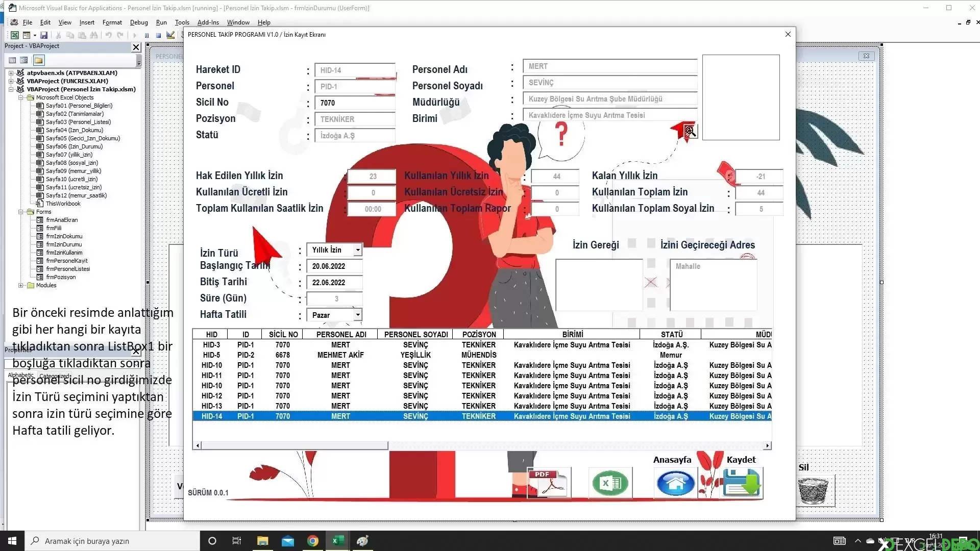
Task: Collapse the Forms folder
Action: [20, 212]
